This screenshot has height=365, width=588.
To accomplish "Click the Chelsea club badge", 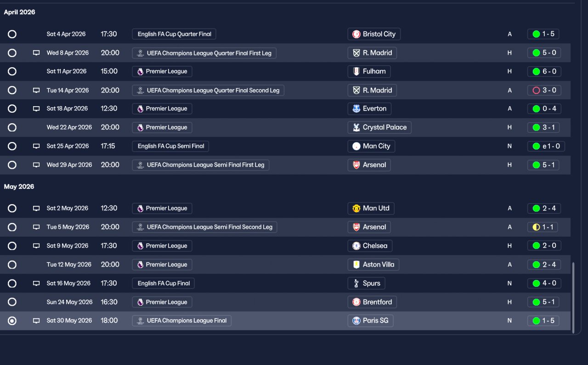I will click(x=356, y=246).
